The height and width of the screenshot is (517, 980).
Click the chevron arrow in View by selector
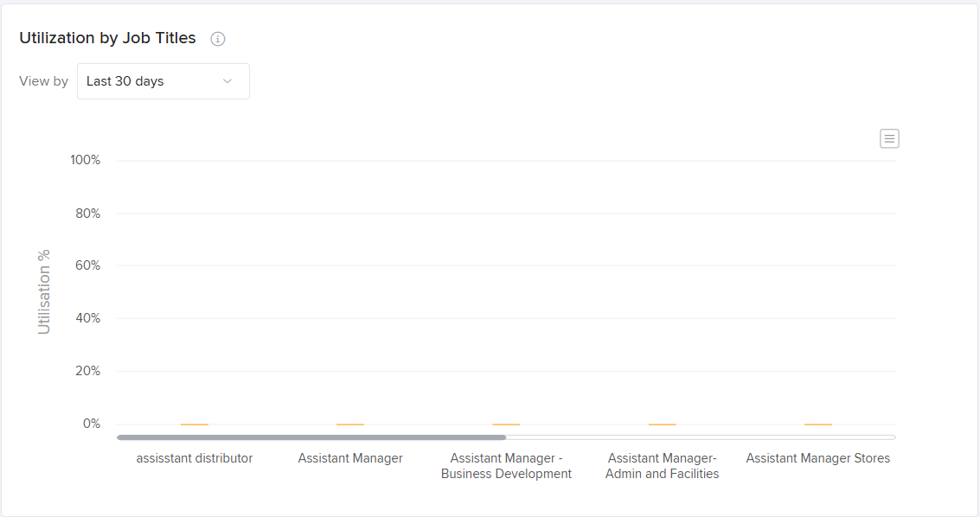pyautogui.click(x=227, y=81)
